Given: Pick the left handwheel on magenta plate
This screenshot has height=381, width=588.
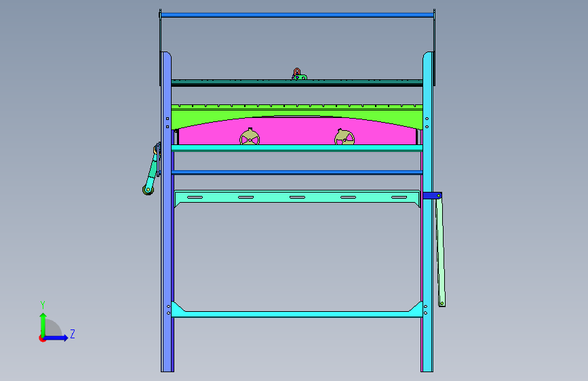Looking at the screenshot, I should click(x=250, y=137).
